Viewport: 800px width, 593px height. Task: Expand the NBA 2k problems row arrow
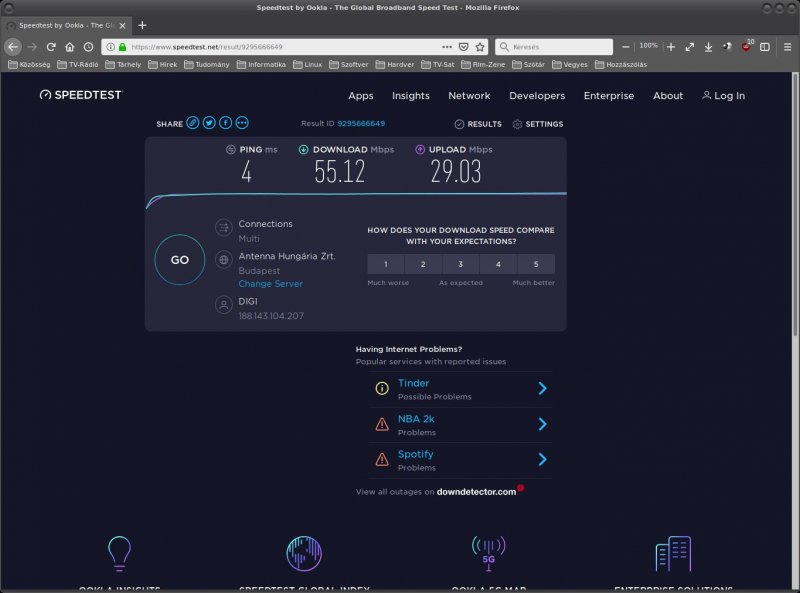pos(542,424)
